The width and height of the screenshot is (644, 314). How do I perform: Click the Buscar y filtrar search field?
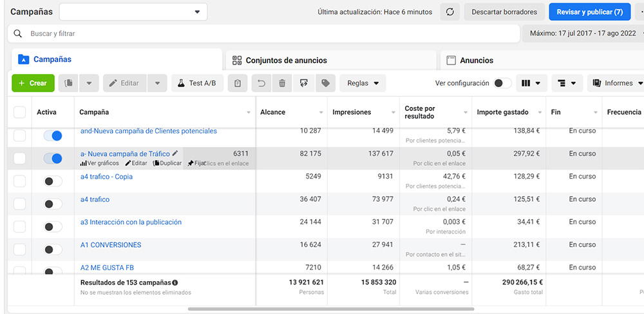click(270, 34)
